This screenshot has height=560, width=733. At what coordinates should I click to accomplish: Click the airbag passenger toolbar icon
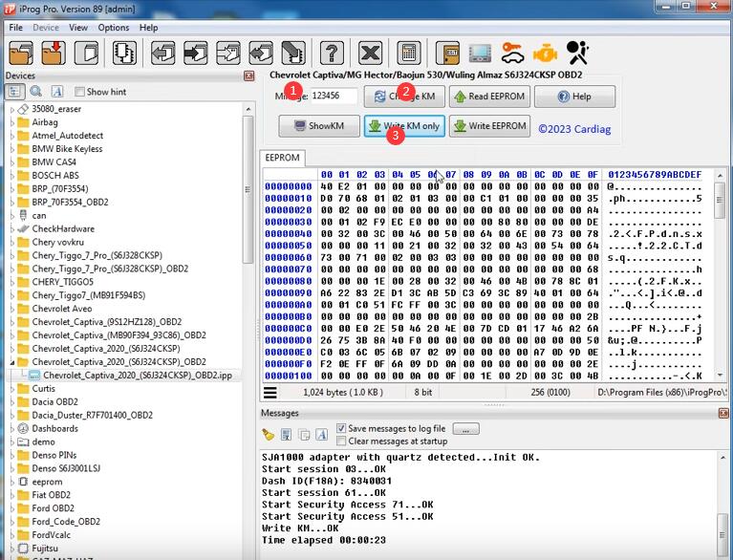pyautogui.click(x=578, y=53)
